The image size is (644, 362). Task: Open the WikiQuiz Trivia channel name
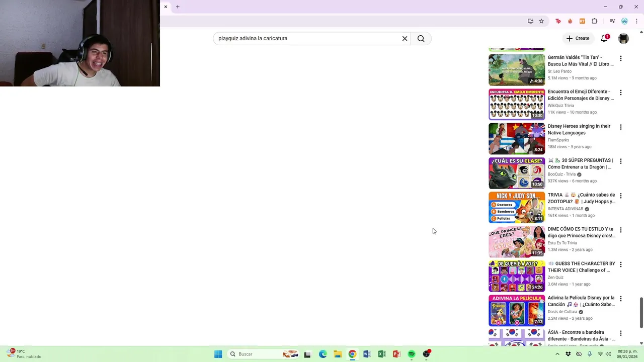[x=561, y=106]
